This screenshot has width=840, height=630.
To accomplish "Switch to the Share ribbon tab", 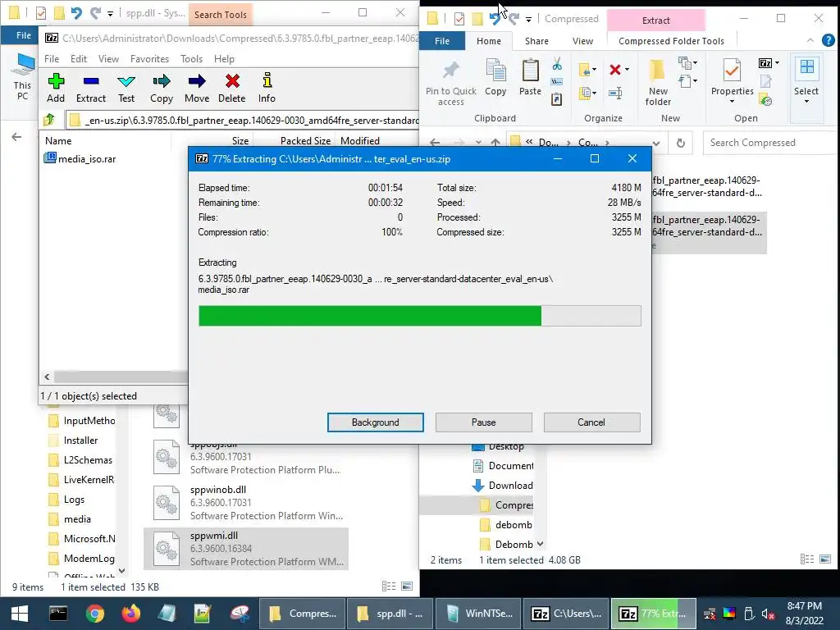I will click(536, 41).
